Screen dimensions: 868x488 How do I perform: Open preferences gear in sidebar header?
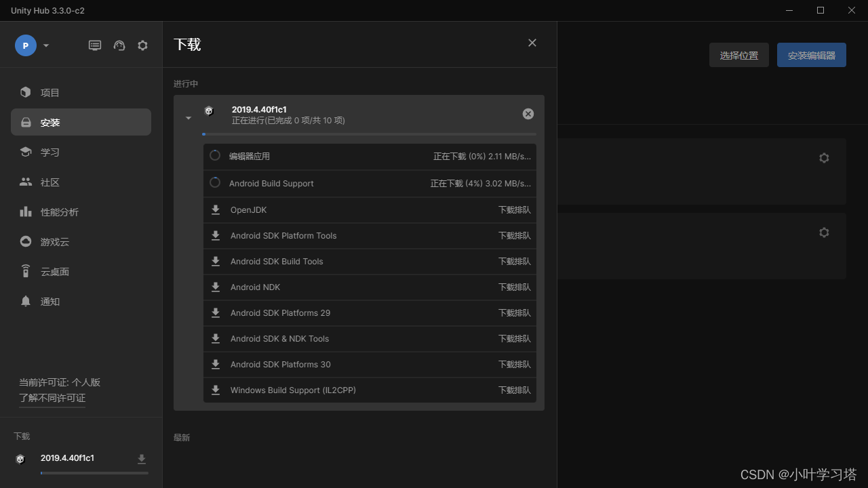click(x=142, y=45)
